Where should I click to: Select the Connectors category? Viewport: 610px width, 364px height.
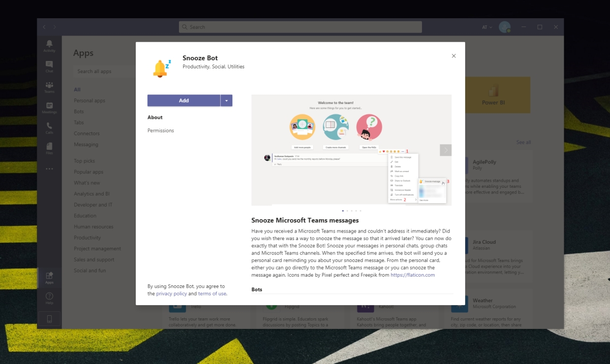pyautogui.click(x=86, y=134)
